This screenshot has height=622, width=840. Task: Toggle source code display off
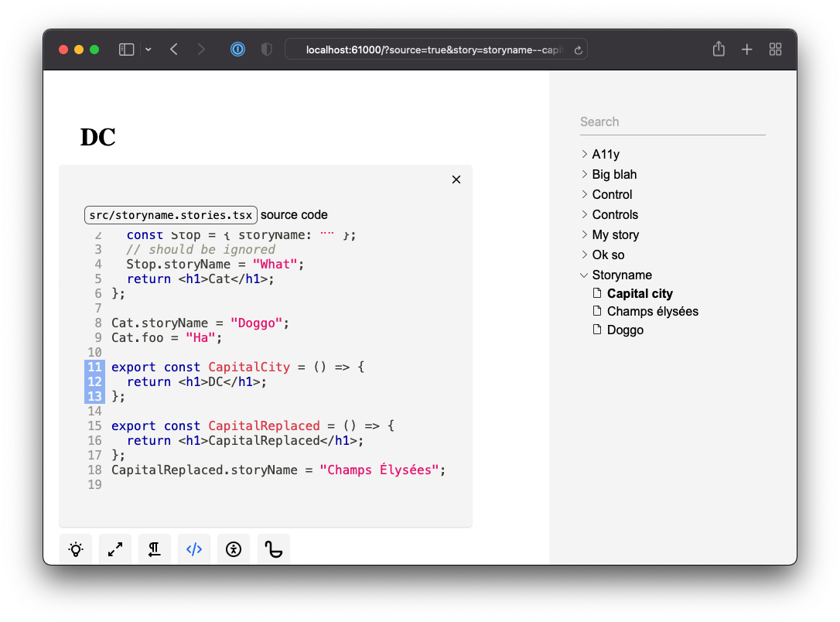(x=456, y=179)
